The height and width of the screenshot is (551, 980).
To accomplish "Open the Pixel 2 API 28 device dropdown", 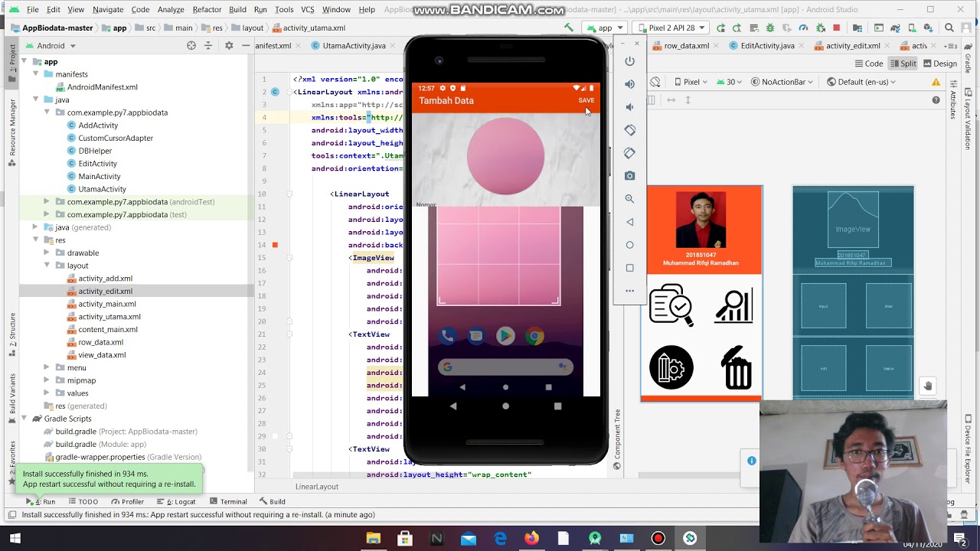I will (671, 28).
